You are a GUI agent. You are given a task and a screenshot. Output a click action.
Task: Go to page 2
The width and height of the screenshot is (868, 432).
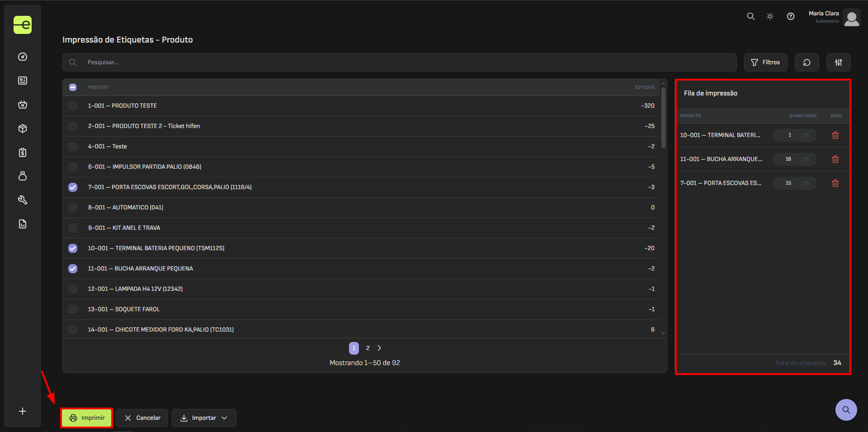(x=368, y=348)
